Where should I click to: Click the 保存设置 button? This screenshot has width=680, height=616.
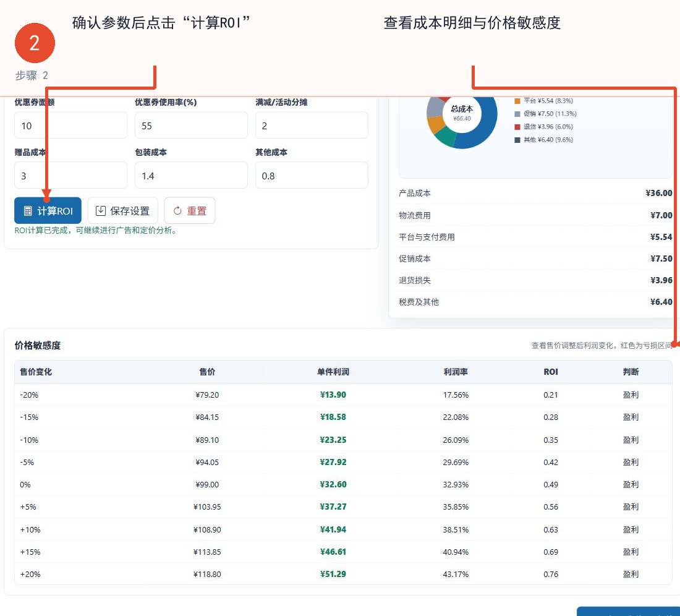tap(123, 211)
